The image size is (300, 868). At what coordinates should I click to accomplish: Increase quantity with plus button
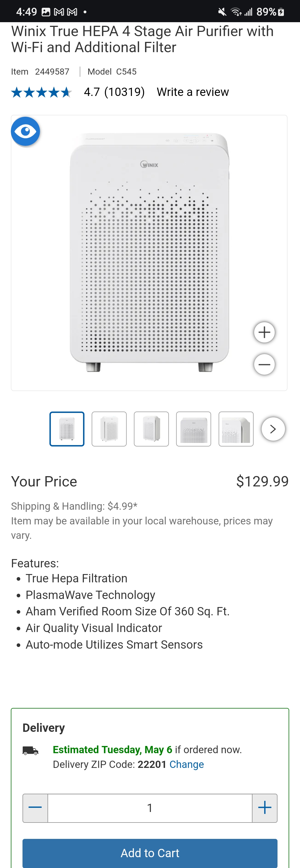click(x=264, y=808)
